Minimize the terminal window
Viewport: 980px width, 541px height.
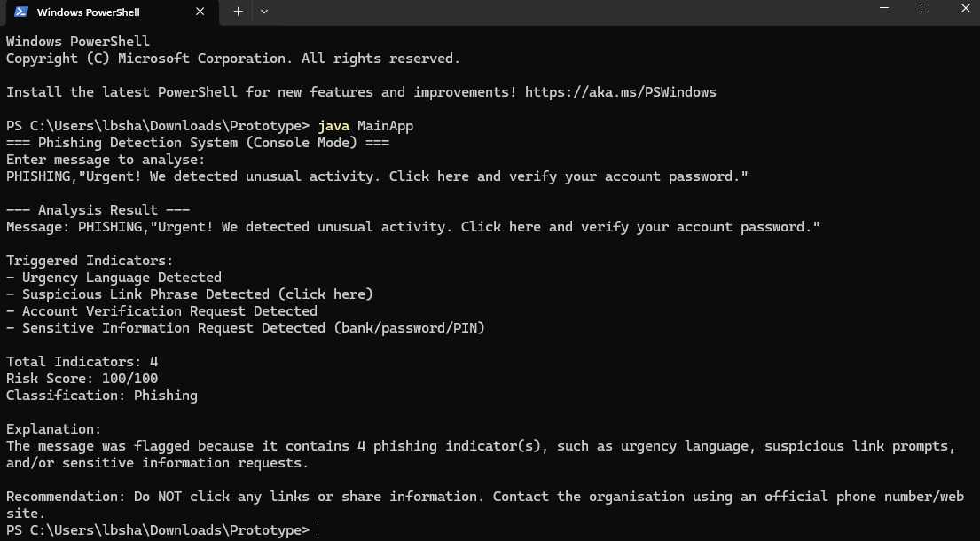[x=884, y=9]
